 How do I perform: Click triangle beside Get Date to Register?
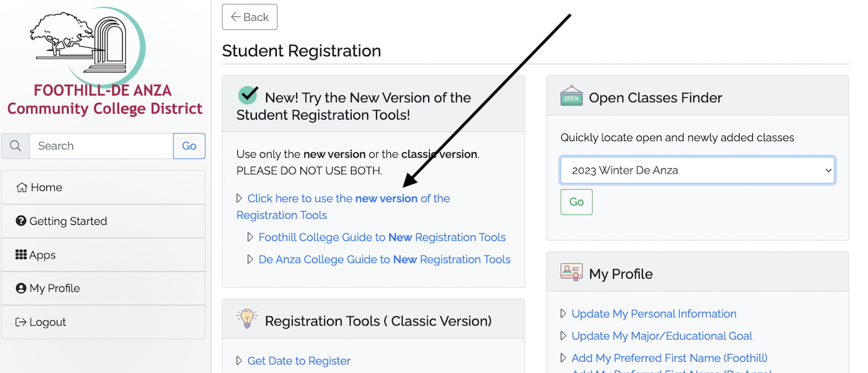coord(240,361)
